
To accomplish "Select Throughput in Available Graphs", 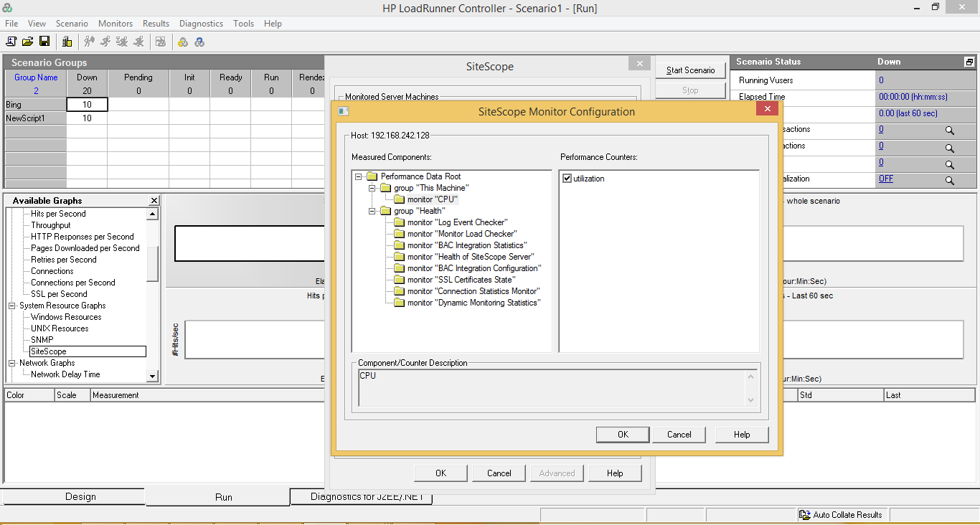I will tap(51, 225).
